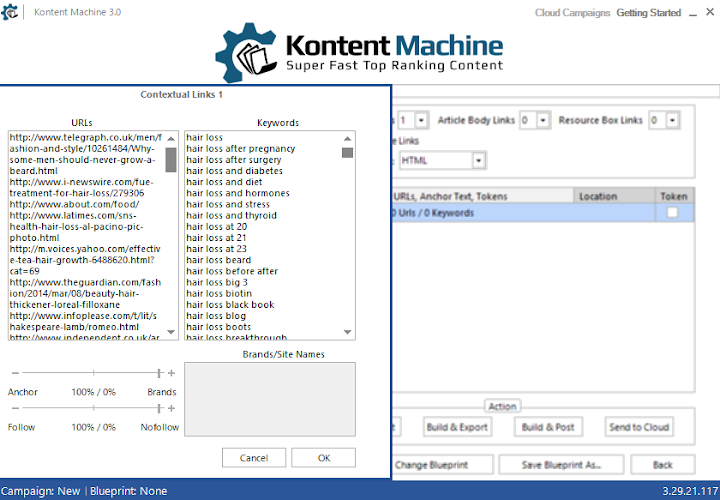This screenshot has width=720, height=500.
Task: Click the theguardian.com URL entry
Action: tap(85, 293)
